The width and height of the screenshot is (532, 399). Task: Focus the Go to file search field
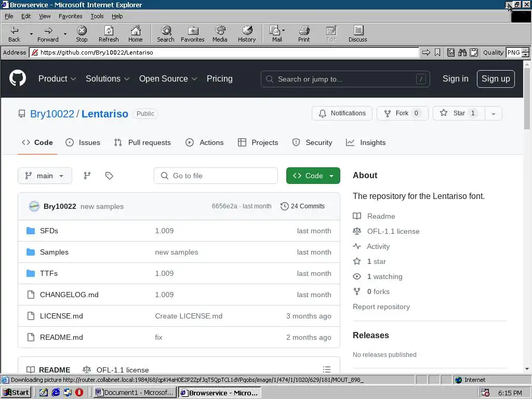(216, 176)
